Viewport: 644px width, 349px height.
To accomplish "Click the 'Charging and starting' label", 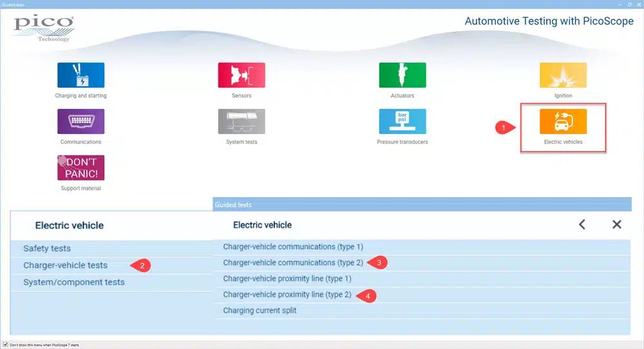I will (81, 96).
